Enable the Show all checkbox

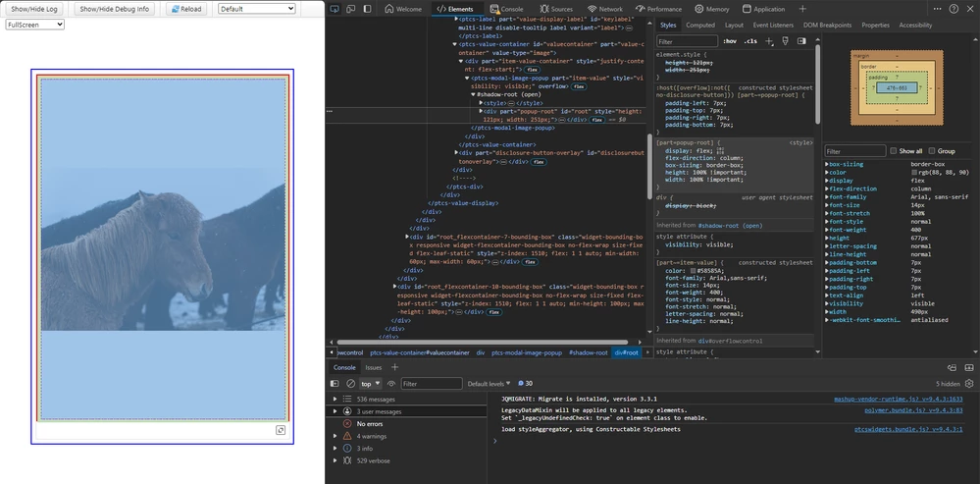pos(894,151)
